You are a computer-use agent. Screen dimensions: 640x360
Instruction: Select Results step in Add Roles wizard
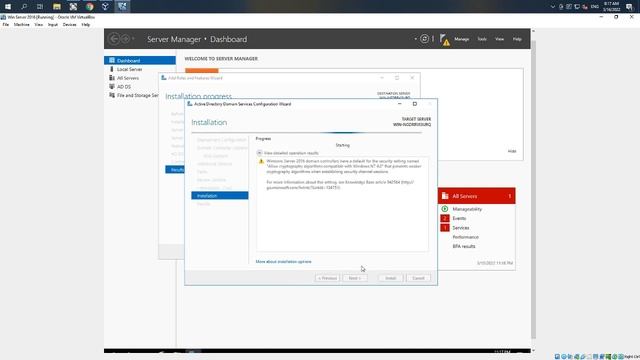(175, 169)
